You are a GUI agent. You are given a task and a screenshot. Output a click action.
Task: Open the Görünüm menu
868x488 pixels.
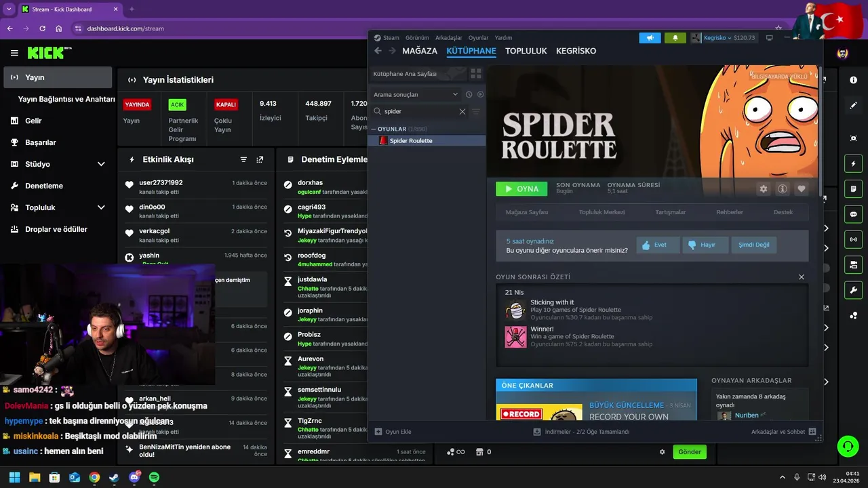point(417,38)
